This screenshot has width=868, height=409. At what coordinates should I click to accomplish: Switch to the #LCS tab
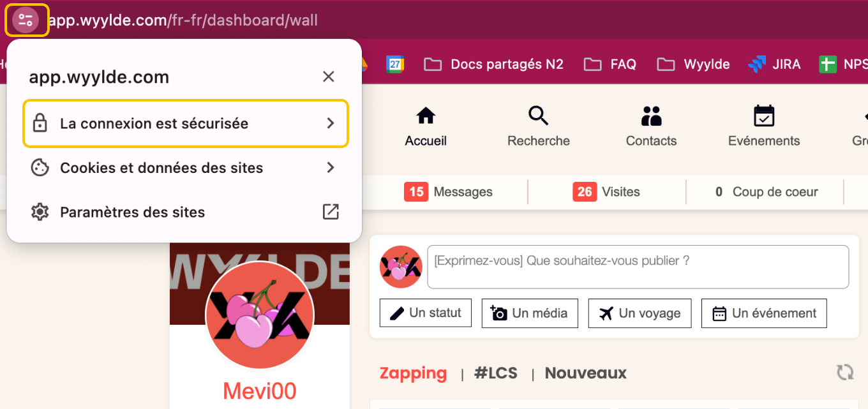[496, 373]
